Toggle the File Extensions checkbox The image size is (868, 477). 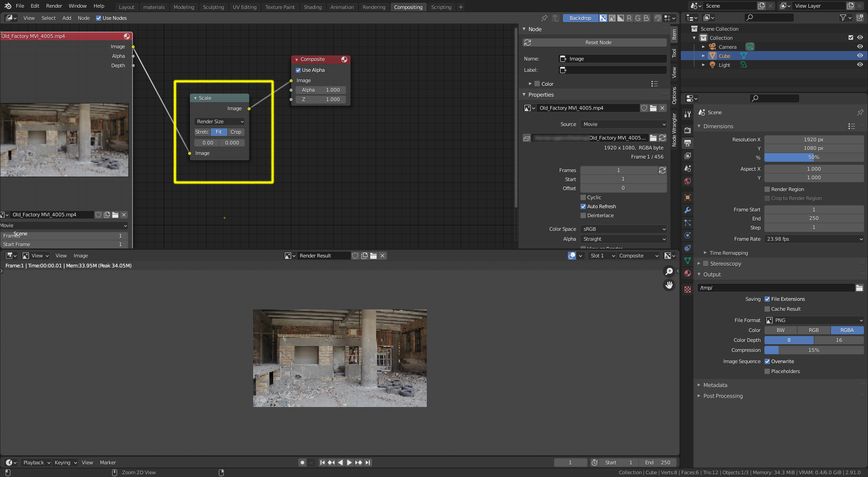click(767, 299)
